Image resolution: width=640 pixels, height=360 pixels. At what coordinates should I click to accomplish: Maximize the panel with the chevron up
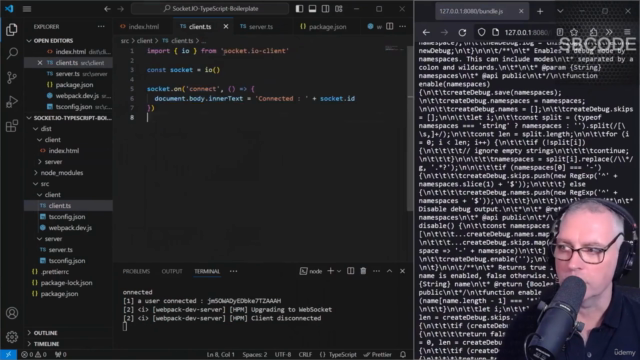[x=389, y=271]
